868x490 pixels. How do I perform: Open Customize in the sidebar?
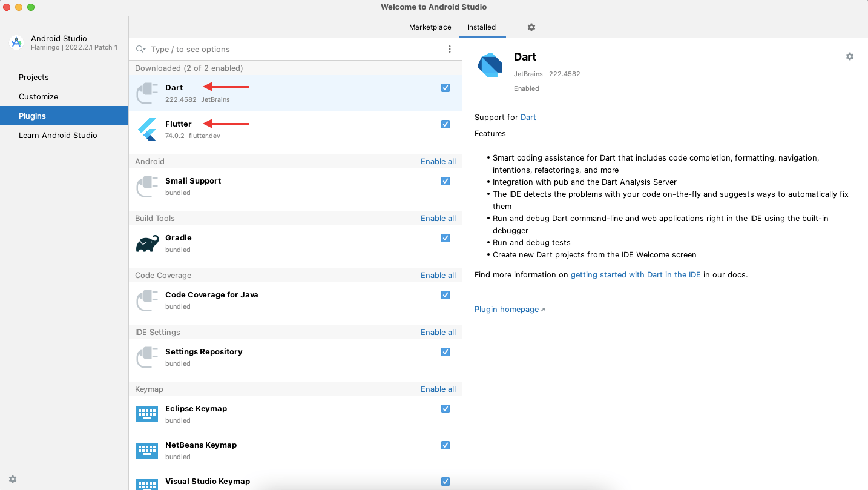pos(64,96)
